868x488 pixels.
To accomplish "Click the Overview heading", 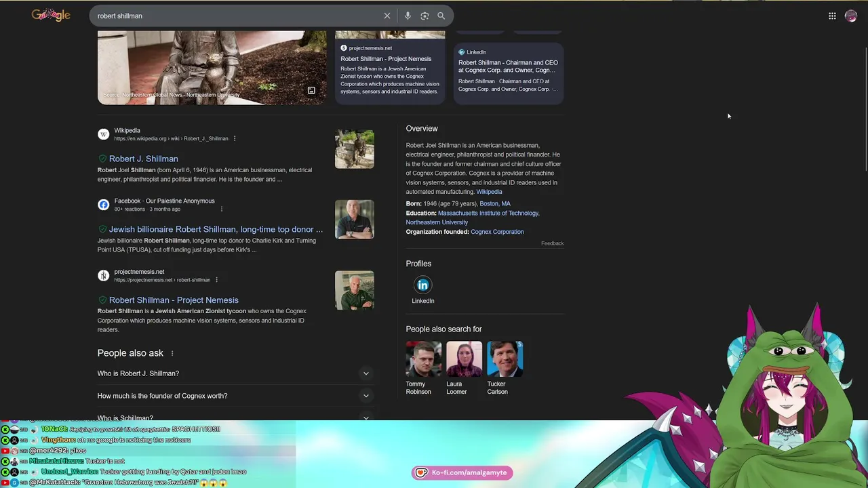I will tap(422, 128).
